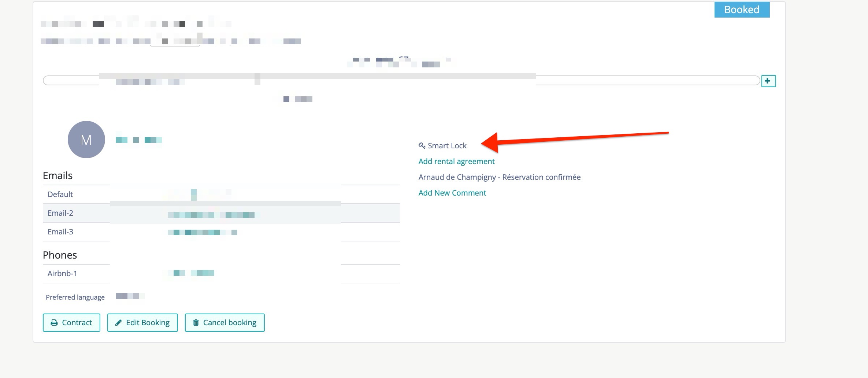
Task: Open the guest name link beside the avatar
Action: [138, 140]
